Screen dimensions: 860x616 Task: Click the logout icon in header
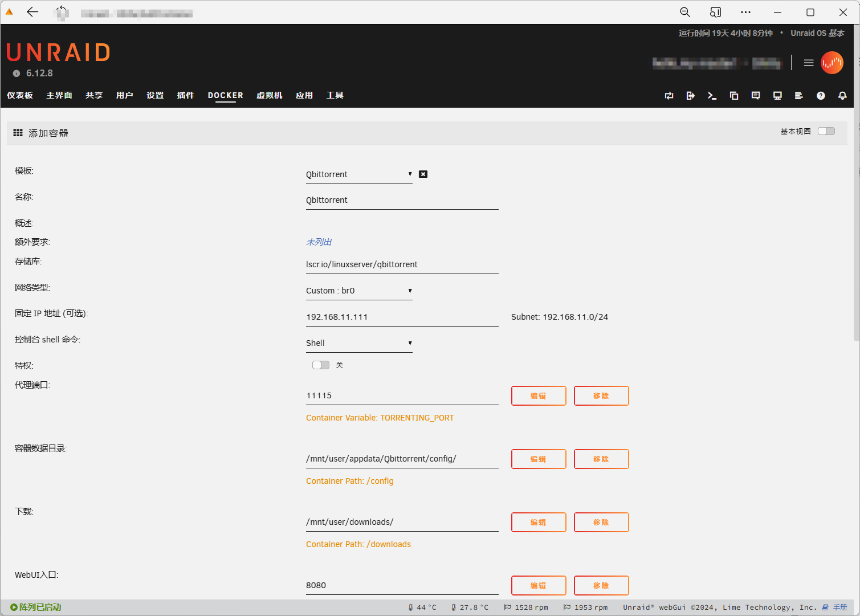point(690,96)
